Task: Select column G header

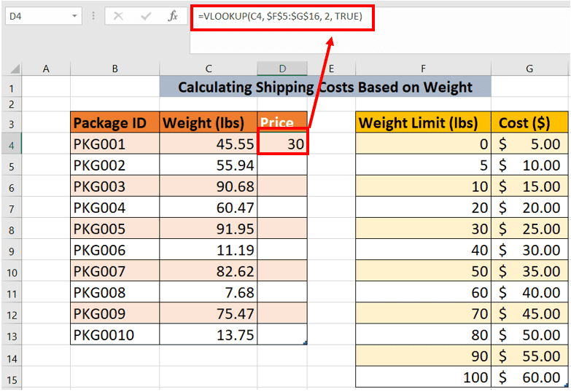Action: pyautogui.click(x=529, y=68)
